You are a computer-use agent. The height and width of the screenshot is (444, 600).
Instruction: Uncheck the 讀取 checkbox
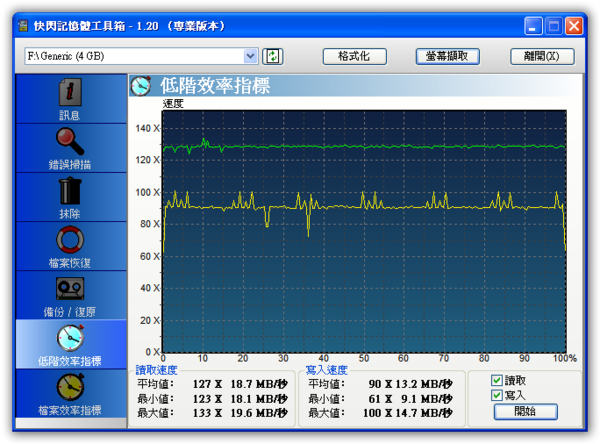[496, 380]
